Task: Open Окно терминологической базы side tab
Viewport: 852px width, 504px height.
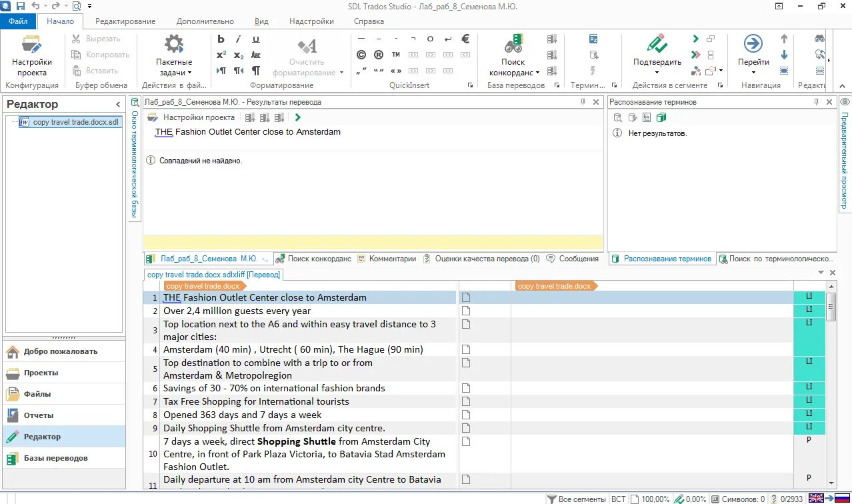Action: pos(135,157)
